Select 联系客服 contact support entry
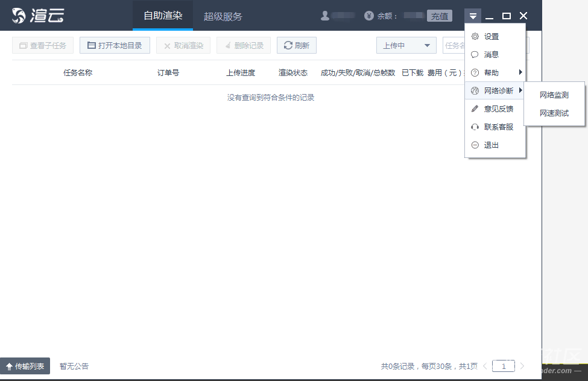Viewport: 588px width, 381px height. click(x=498, y=127)
